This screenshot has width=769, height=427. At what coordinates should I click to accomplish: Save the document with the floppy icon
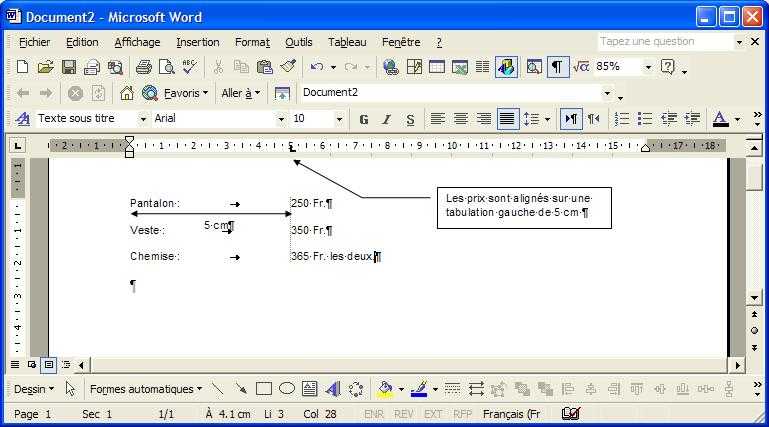tap(69, 67)
